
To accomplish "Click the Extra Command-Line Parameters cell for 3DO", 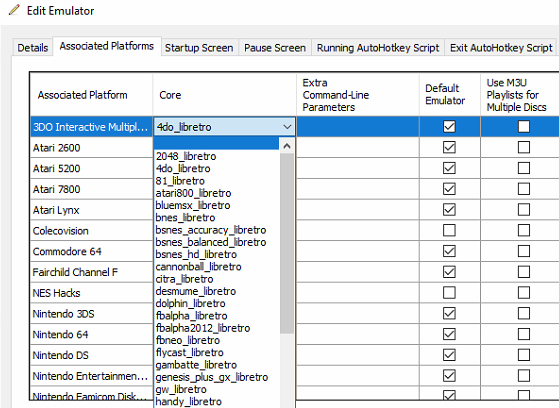I will (x=358, y=127).
